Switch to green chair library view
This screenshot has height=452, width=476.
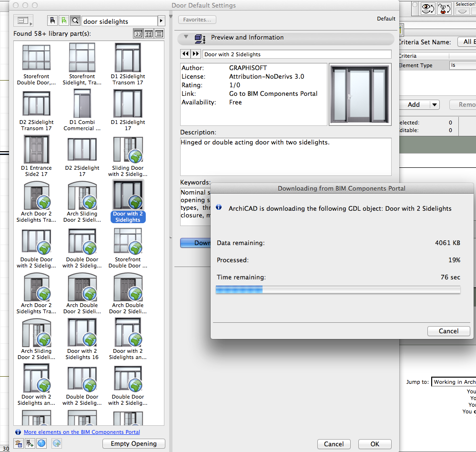click(64, 21)
